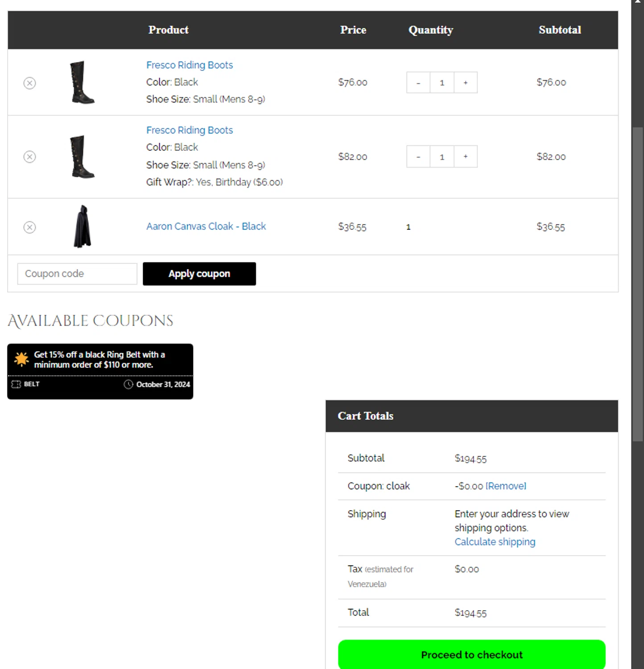This screenshot has height=669, width=644.
Task: Open the Calculate shipping link
Action: tap(495, 541)
